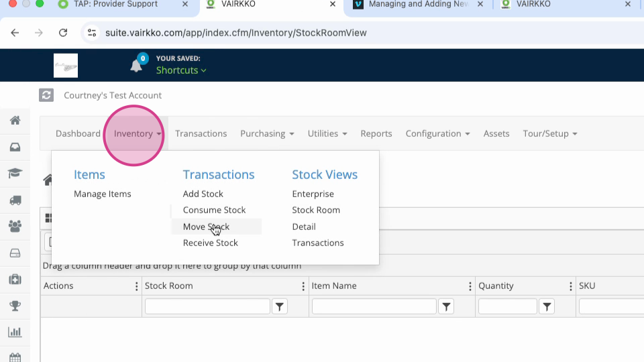This screenshot has width=644, height=362.
Task: Click the SKU filter input
Action: [611, 306]
